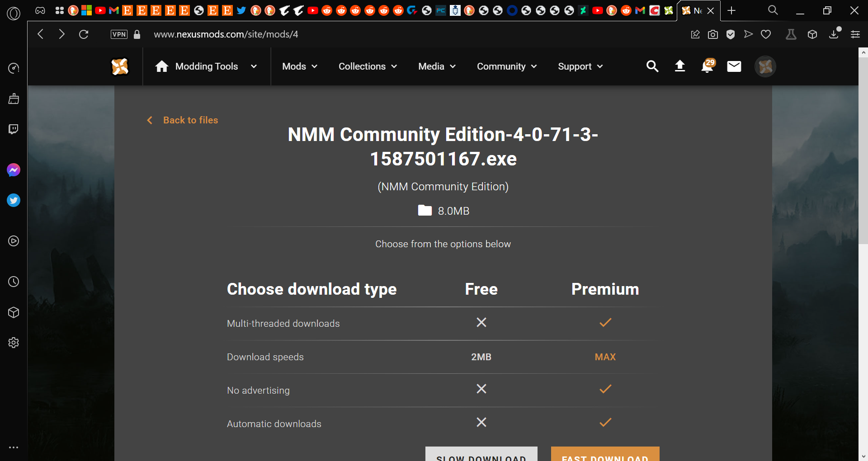Select the 'MAX' download speed text
Viewport: 868px width, 461px height.
[605, 357]
